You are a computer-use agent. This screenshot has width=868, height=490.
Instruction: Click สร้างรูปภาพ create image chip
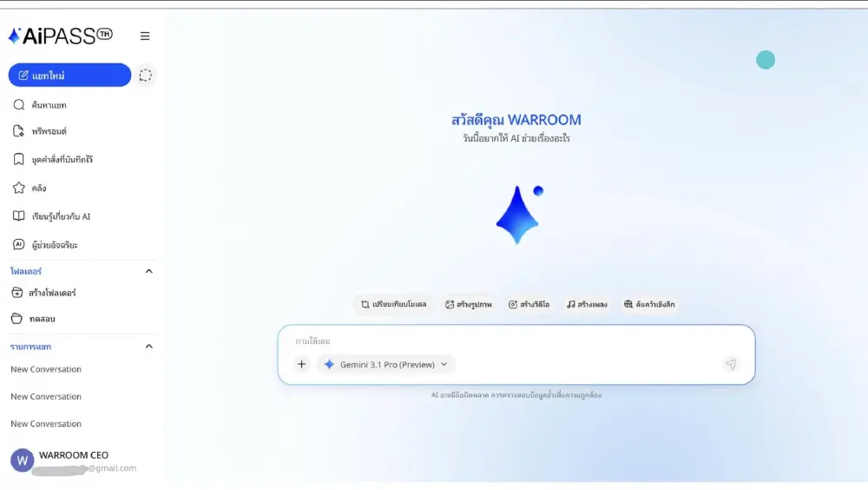(x=469, y=304)
